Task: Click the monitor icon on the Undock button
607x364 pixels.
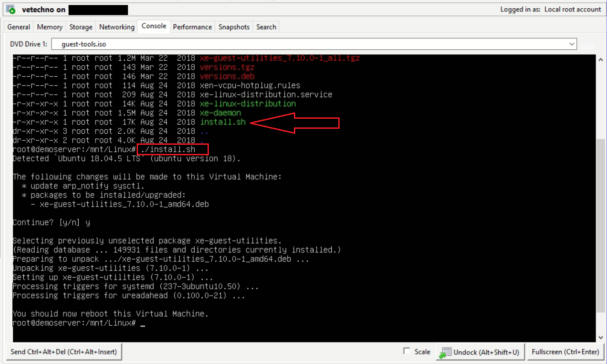Action: click(x=445, y=352)
